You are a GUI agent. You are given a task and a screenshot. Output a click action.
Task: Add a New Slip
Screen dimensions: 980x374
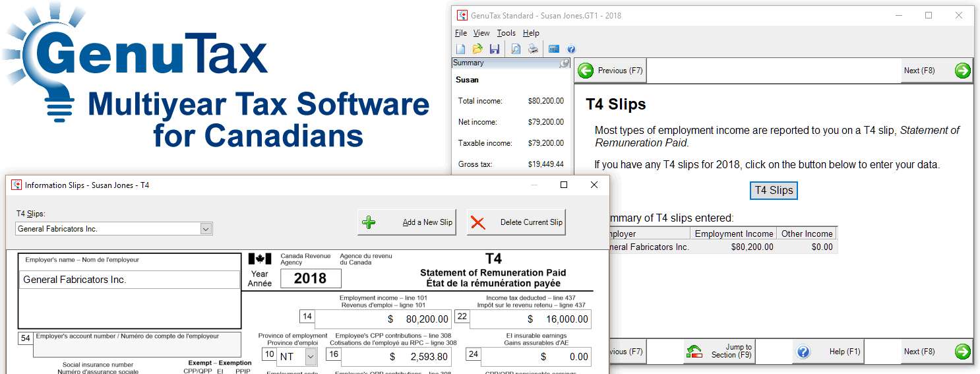[x=407, y=222]
